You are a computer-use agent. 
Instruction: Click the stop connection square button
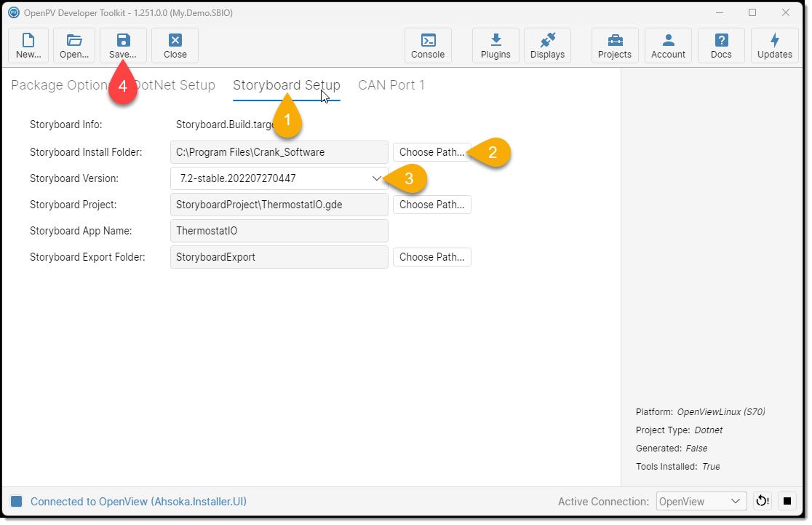click(787, 501)
